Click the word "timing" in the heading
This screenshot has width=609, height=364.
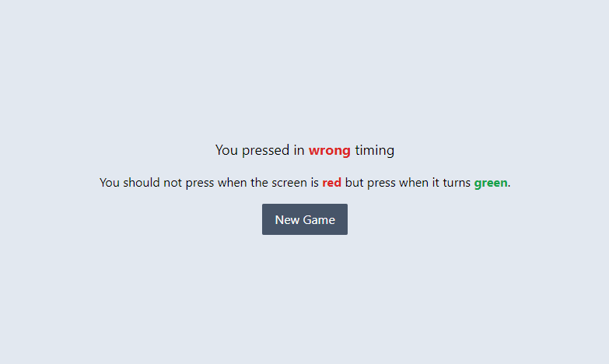[374, 150]
